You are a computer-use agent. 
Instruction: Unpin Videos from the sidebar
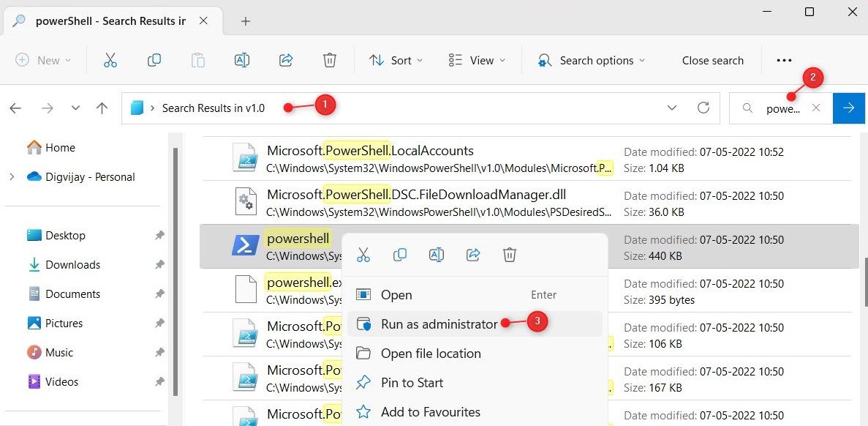[x=159, y=381]
